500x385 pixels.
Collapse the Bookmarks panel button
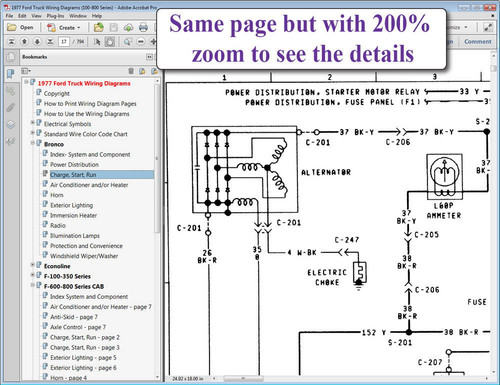pyautogui.click(x=149, y=57)
